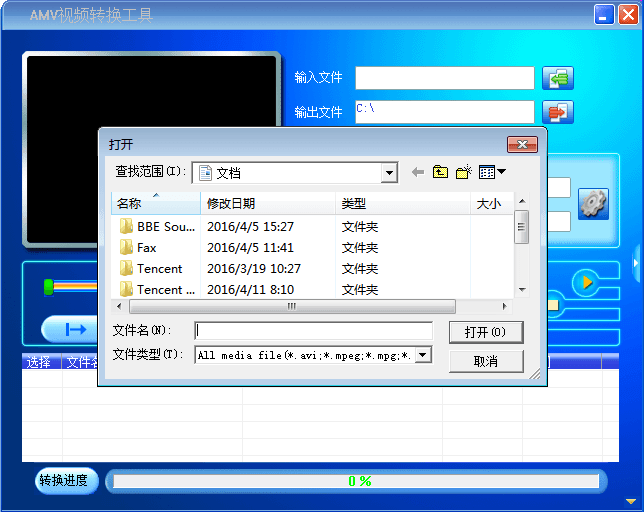Minimize the AMV视频转换工具 window
Image resolution: width=644 pixels, height=512 pixels.
(603, 15)
